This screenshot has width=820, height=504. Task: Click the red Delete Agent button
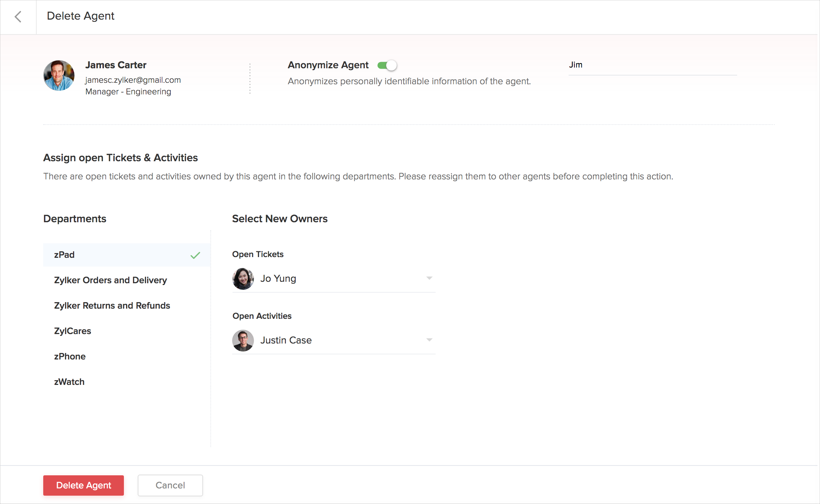[x=84, y=485]
